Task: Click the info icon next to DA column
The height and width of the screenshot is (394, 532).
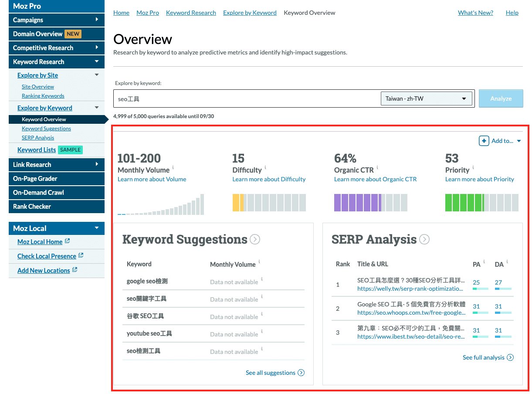Action: [x=507, y=262]
